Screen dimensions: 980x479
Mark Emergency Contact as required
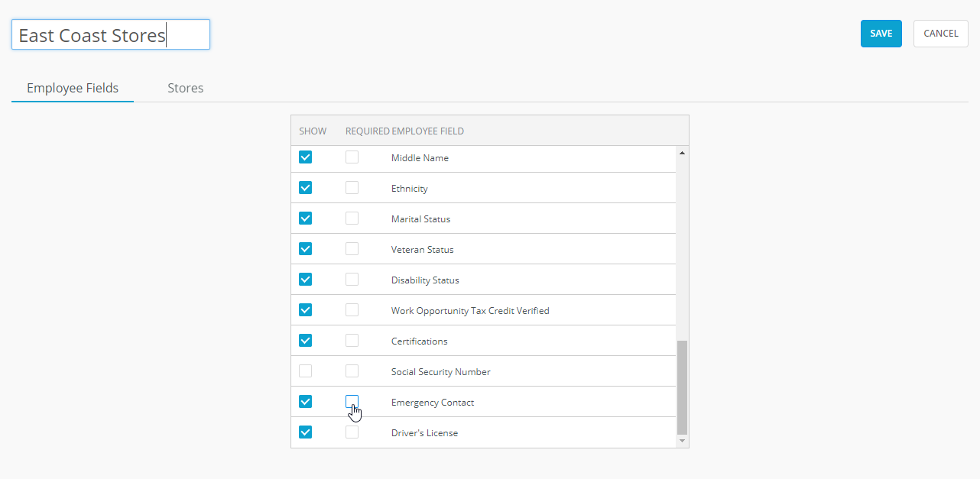(x=352, y=401)
